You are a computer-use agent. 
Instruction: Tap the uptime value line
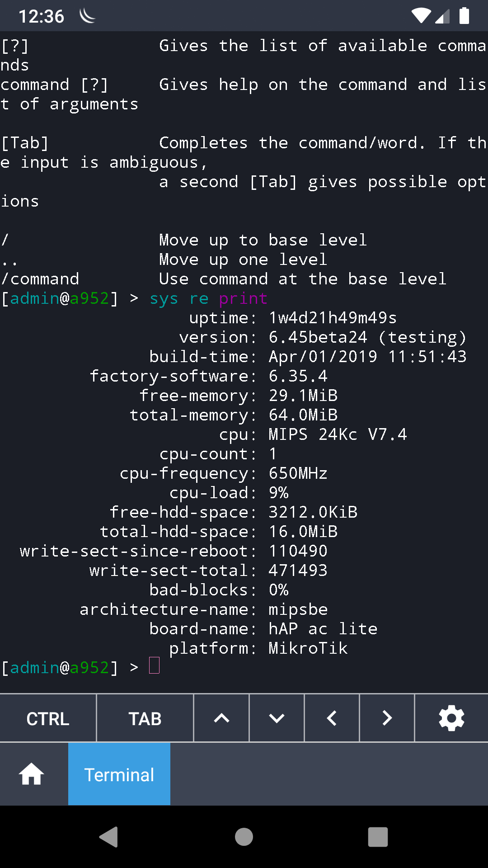[x=333, y=318]
